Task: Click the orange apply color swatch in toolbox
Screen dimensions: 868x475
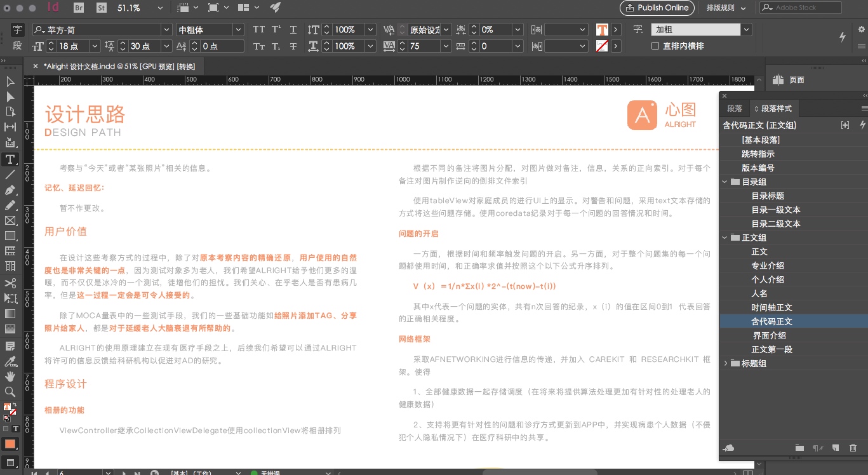Action: pos(10,444)
